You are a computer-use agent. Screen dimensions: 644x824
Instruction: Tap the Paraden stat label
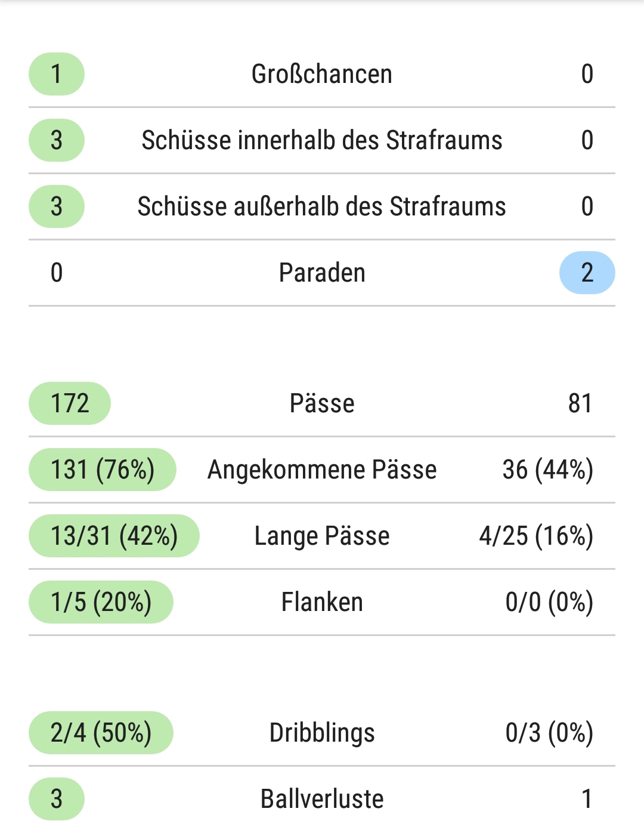(x=322, y=273)
